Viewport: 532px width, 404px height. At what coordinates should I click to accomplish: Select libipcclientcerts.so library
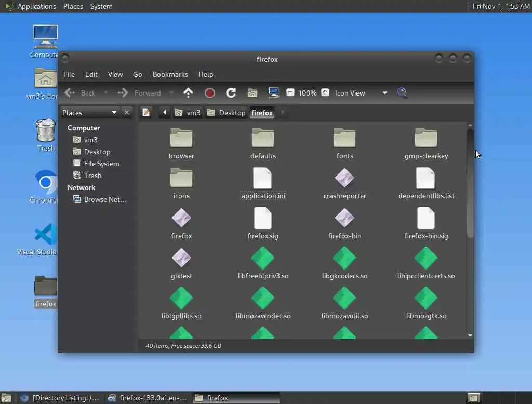click(x=426, y=264)
